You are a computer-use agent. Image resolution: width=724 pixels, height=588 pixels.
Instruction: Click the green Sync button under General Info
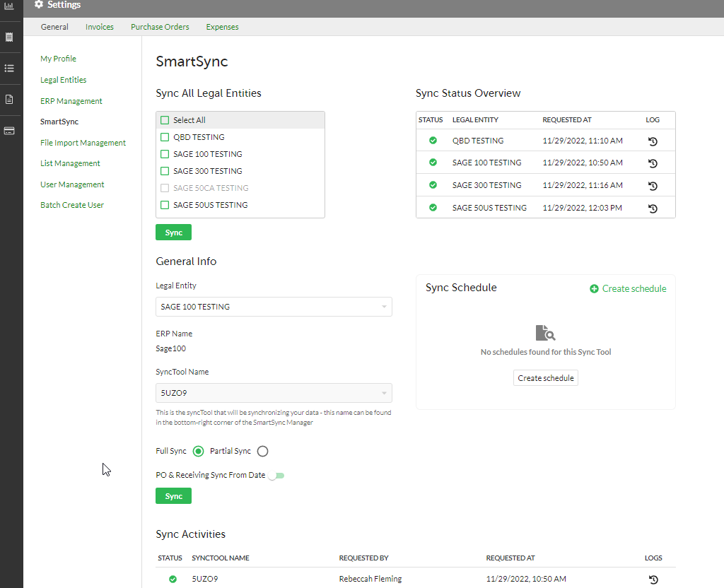(x=173, y=495)
